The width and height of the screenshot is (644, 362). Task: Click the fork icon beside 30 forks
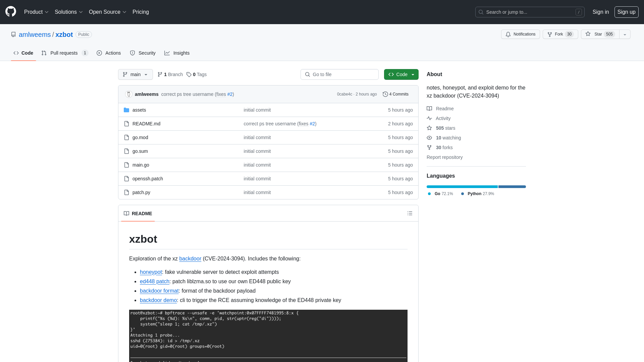coord(429,147)
